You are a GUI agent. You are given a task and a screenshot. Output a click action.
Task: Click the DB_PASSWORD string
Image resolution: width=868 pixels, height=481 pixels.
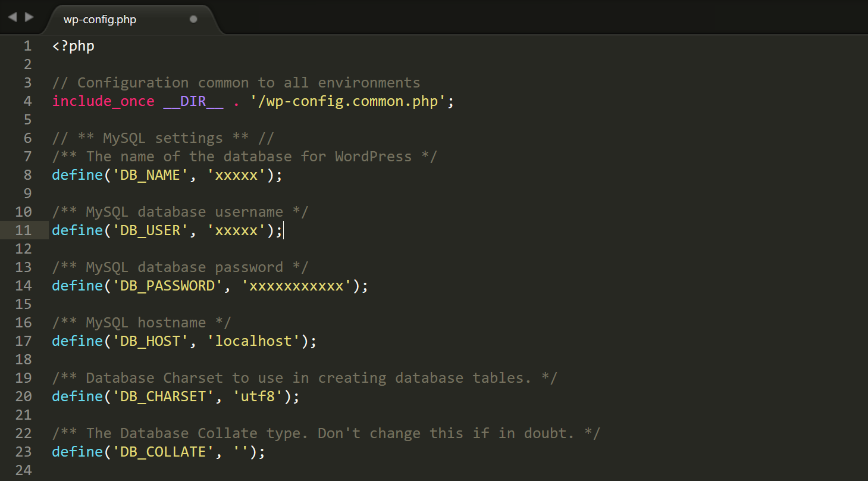(x=167, y=285)
